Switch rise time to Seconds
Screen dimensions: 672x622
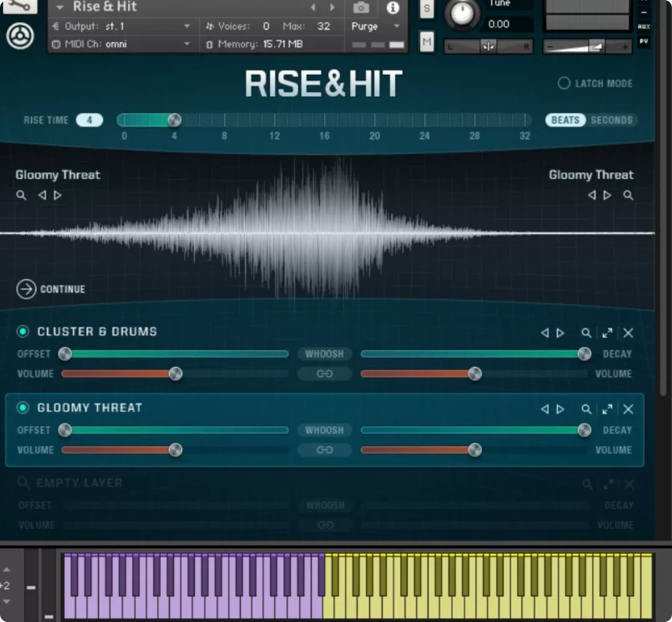click(612, 120)
